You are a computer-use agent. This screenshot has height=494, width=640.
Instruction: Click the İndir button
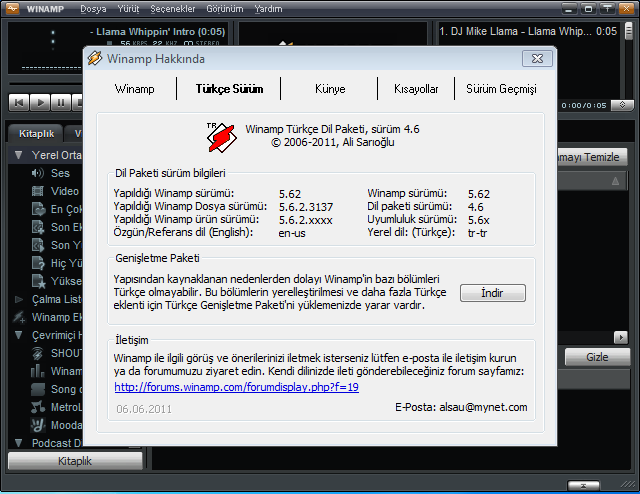click(x=493, y=293)
